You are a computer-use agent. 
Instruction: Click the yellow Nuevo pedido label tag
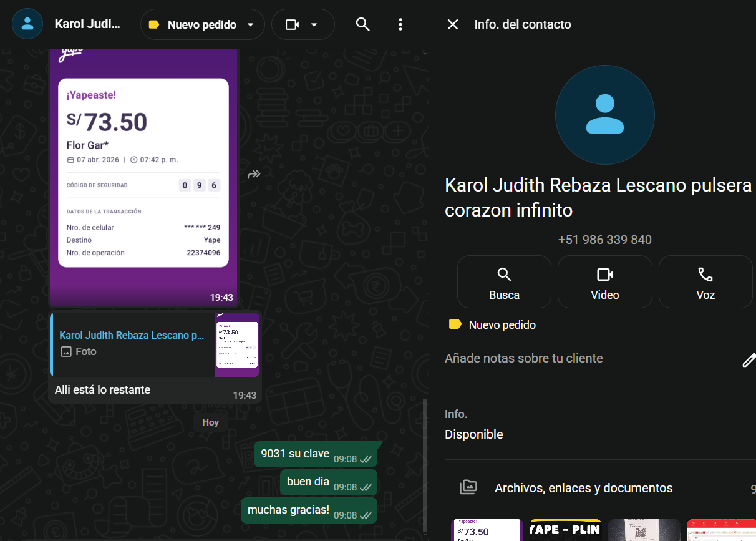click(x=492, y=324)
